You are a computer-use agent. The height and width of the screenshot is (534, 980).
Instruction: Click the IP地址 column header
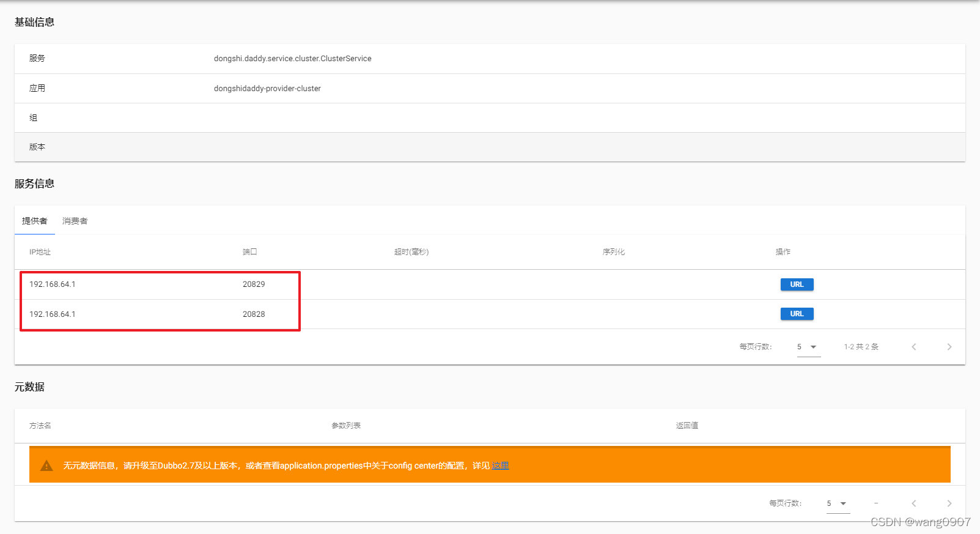[40, 252]
